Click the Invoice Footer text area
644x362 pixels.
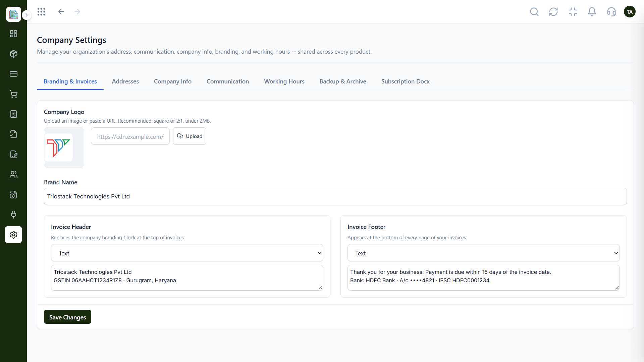coord(483,278)
